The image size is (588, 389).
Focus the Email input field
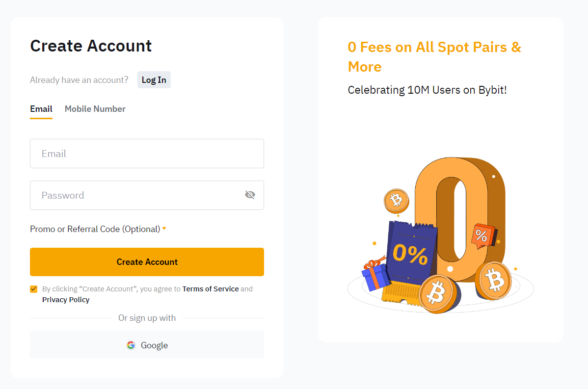(147, 154)
